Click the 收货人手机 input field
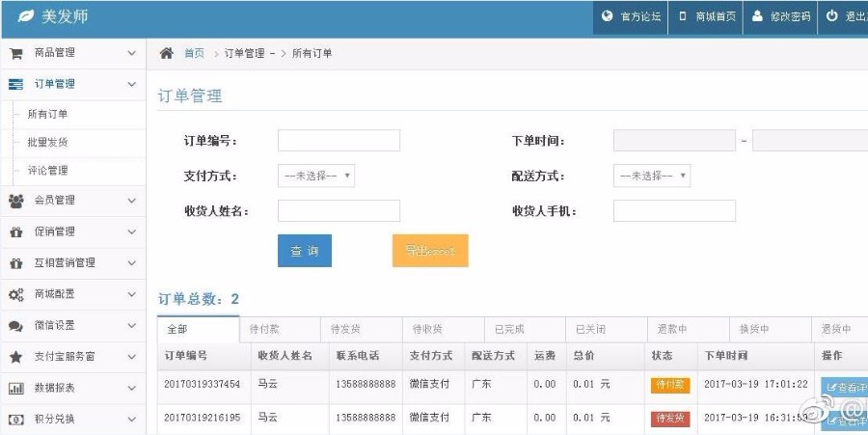The width and height of the screenshot is (868, 435). pyautogui.click(x=674, y=211)
